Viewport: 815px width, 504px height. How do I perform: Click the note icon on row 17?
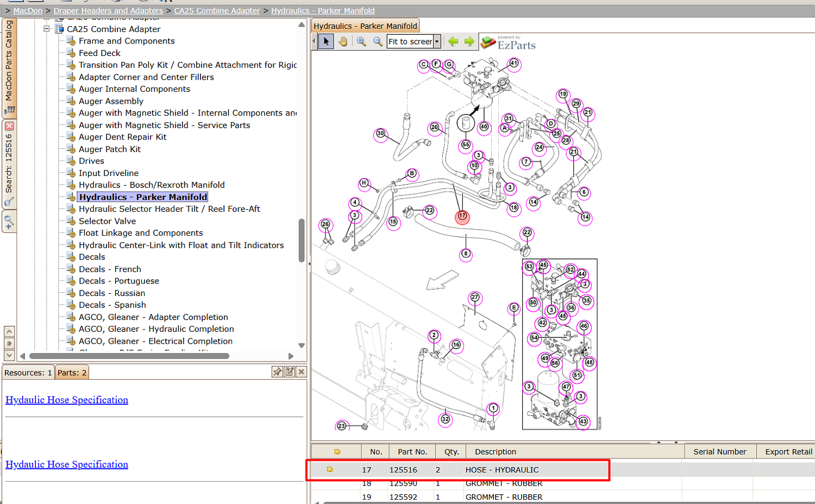click(330, 469)
